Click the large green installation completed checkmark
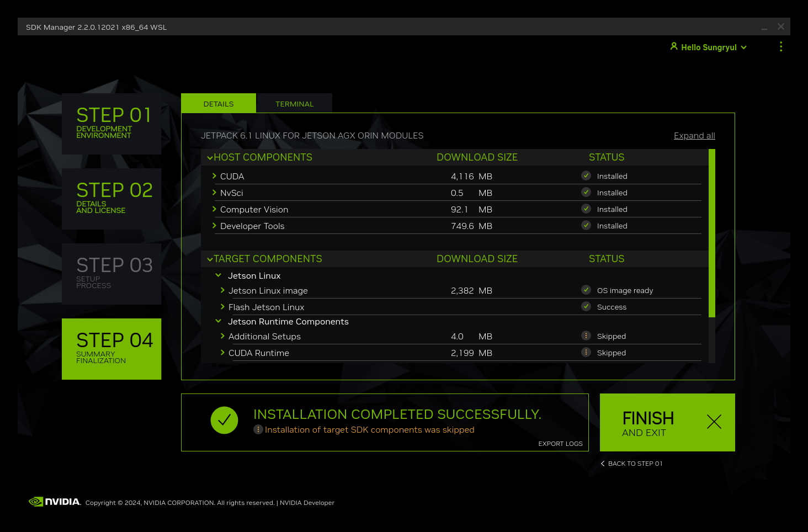This screenshot has width=808, height=532. [224, 421]
